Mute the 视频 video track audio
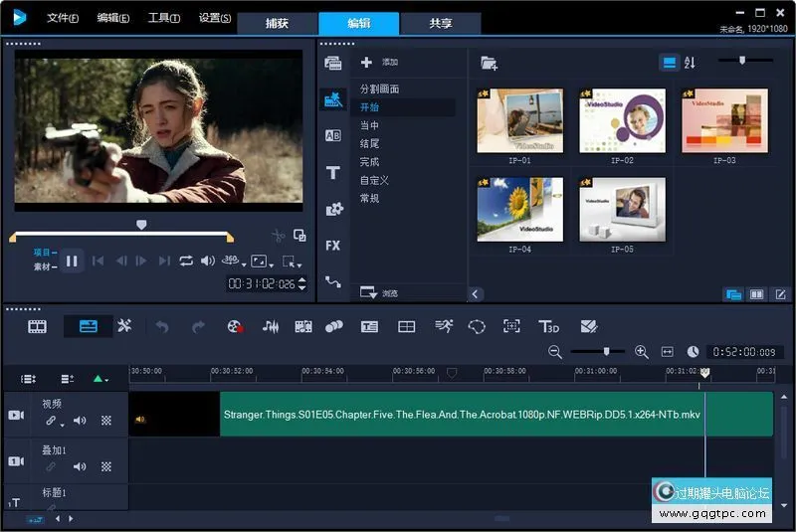The image size is (796, 532). tap(80, 421)
